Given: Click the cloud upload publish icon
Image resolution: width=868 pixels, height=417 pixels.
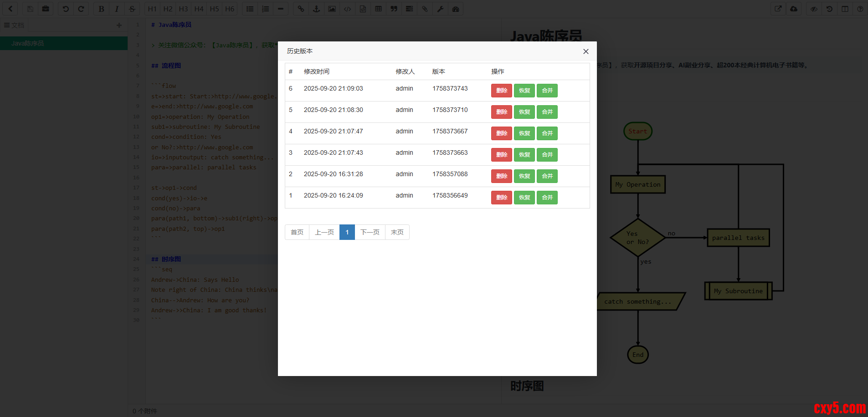Looking at the screenshot, I should [794, 9].
